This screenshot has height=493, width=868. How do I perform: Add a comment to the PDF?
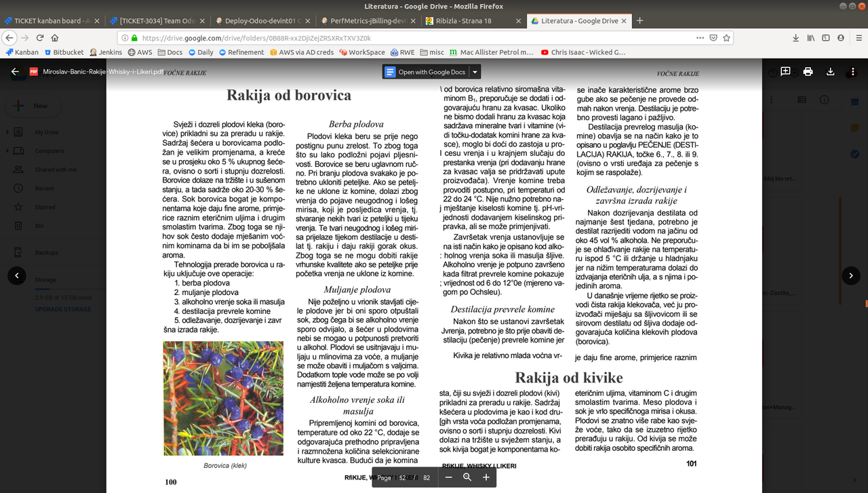pos(785,71)
